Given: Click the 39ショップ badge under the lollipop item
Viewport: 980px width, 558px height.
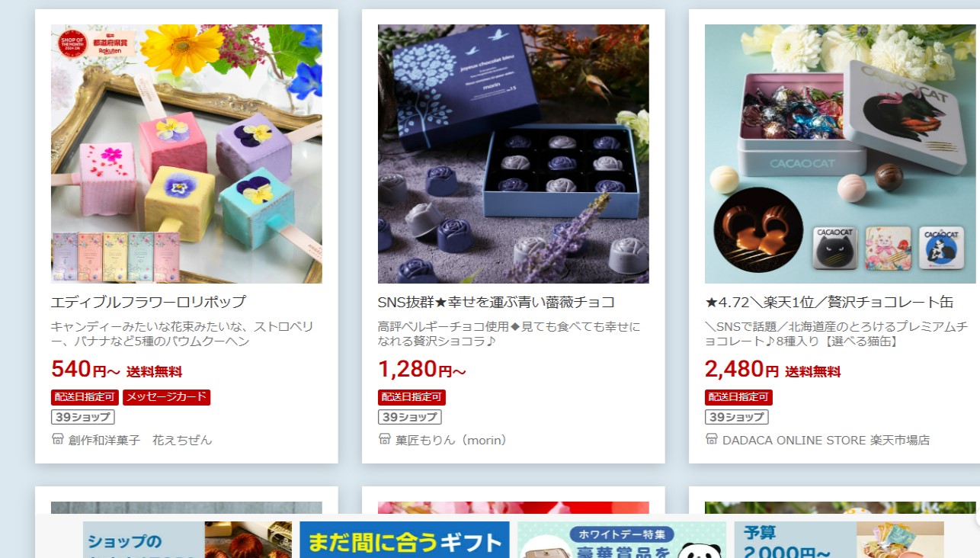Looking at the screenshot, I should [83, 417].
